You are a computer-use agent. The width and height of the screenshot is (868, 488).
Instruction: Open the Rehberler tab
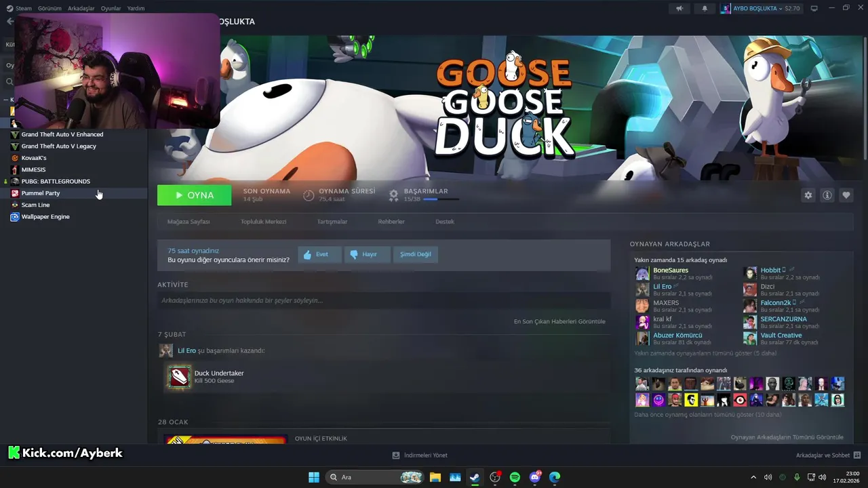[391, 222]
